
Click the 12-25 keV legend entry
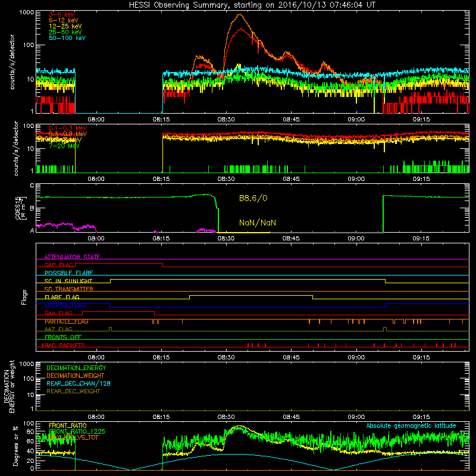[65, 26]
